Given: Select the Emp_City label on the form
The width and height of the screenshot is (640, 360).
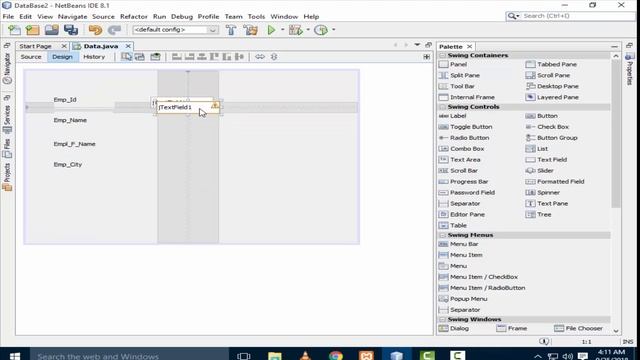Looking at the screenshot, I should [x=68, y=164].
